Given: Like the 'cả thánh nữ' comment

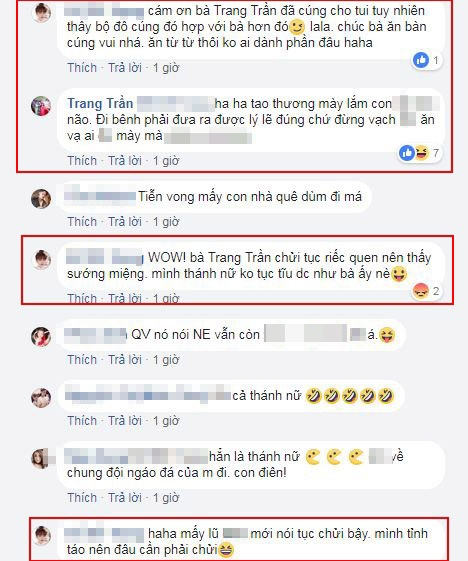Looking at the screenshot, I should pyautogui.click(x=82, y=421).
